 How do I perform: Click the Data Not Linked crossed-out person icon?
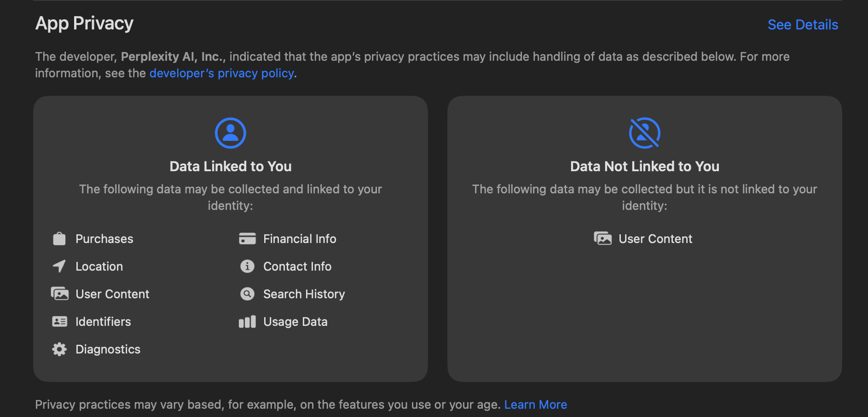[x=645, y=133]
